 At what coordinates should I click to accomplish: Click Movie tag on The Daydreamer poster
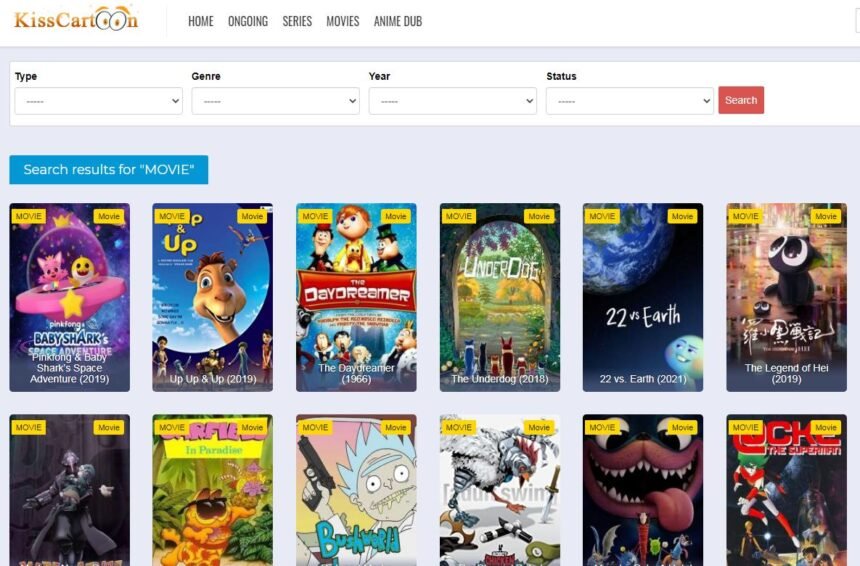(395, 216)
